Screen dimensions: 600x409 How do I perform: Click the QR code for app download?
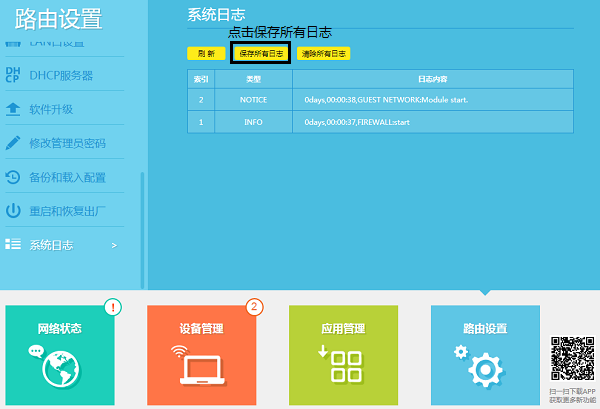[572, 358]
